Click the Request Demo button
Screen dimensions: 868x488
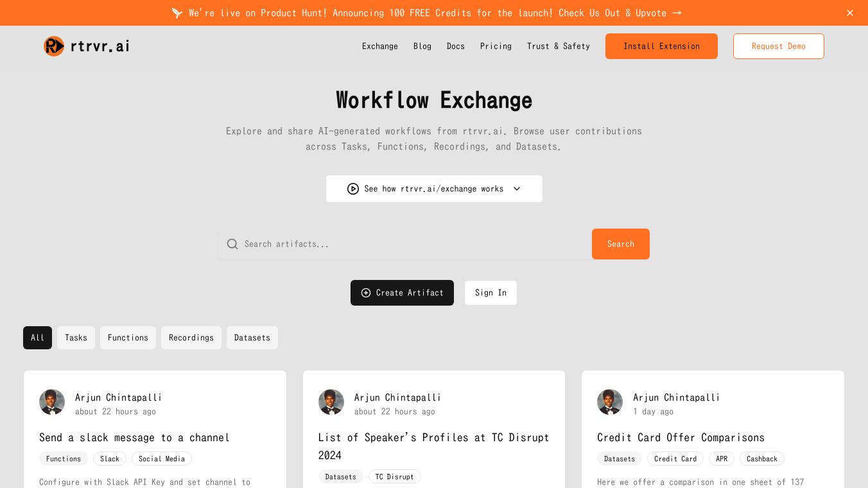(x=778, y=46)
